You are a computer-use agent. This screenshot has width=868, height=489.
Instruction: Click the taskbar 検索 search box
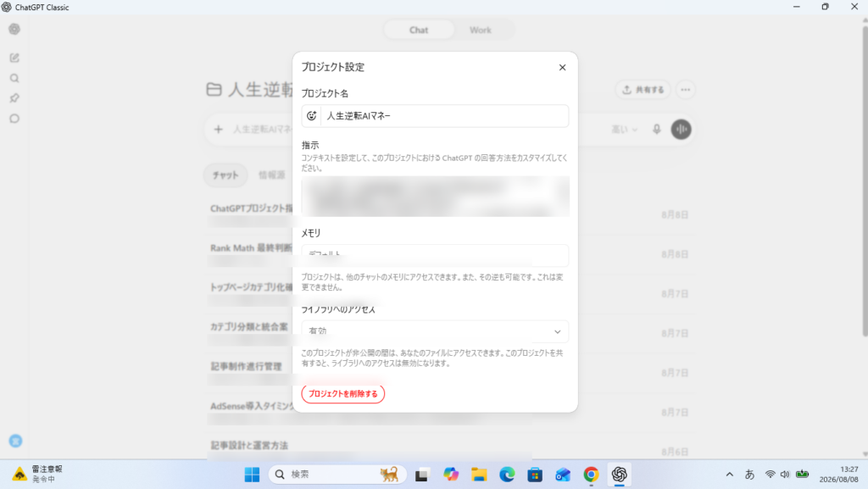point(337,475)
